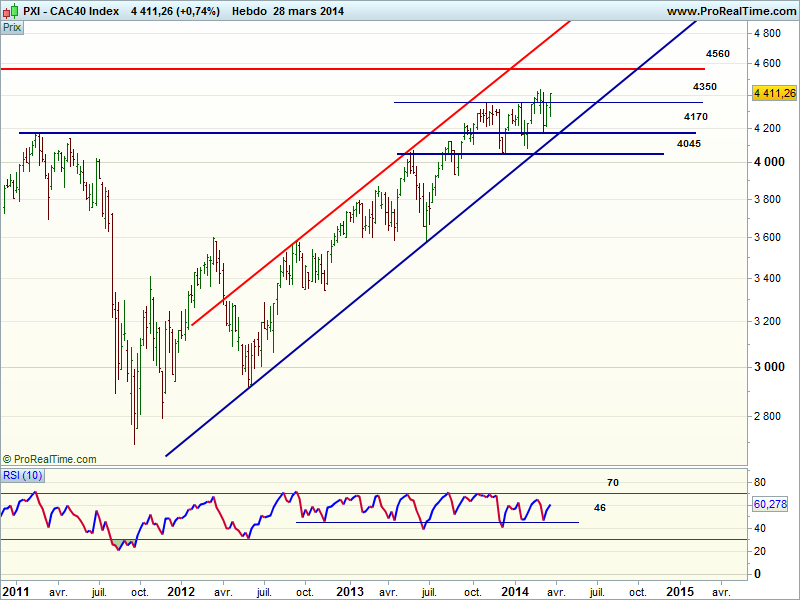Click the Prix panel label
800x600 pixels.
pos(13,28)
